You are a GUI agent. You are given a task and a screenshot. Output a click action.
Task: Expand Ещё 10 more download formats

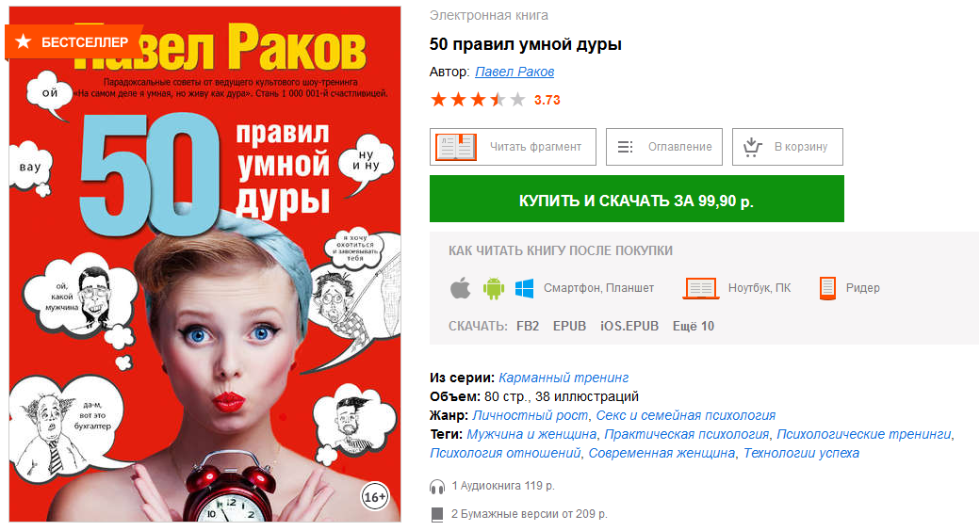pyautogui.click(x=694, y=326)
